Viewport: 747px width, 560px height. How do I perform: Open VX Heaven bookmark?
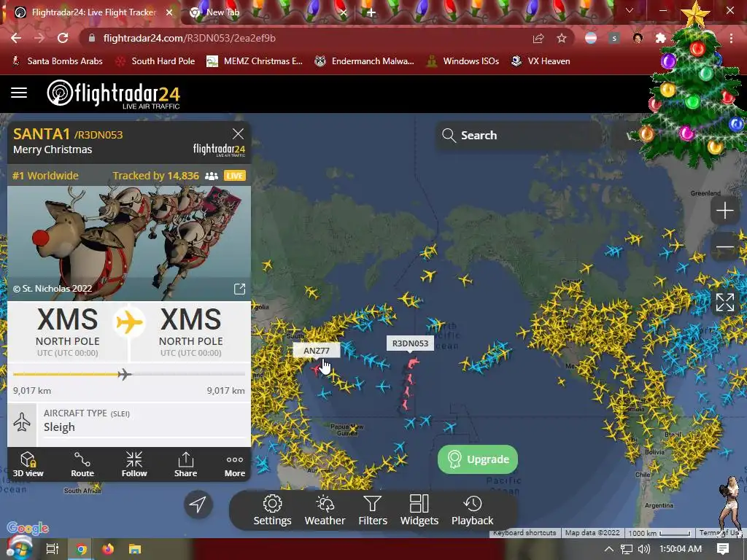pos(541,61)
